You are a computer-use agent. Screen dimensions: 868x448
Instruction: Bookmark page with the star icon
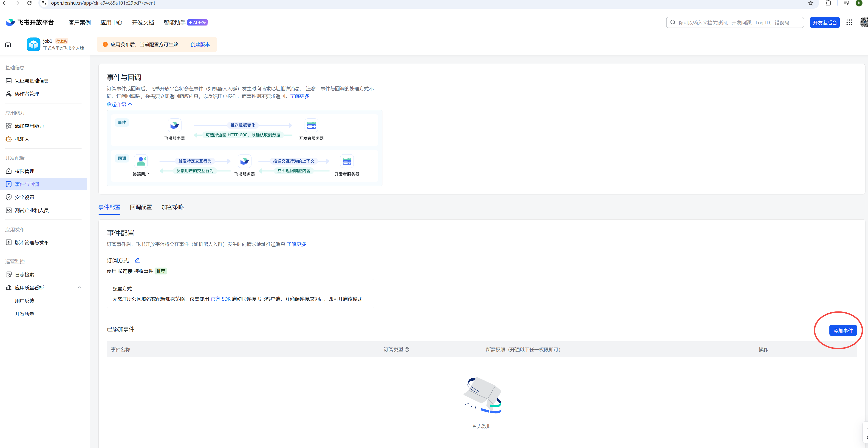(x=811, y=3)
